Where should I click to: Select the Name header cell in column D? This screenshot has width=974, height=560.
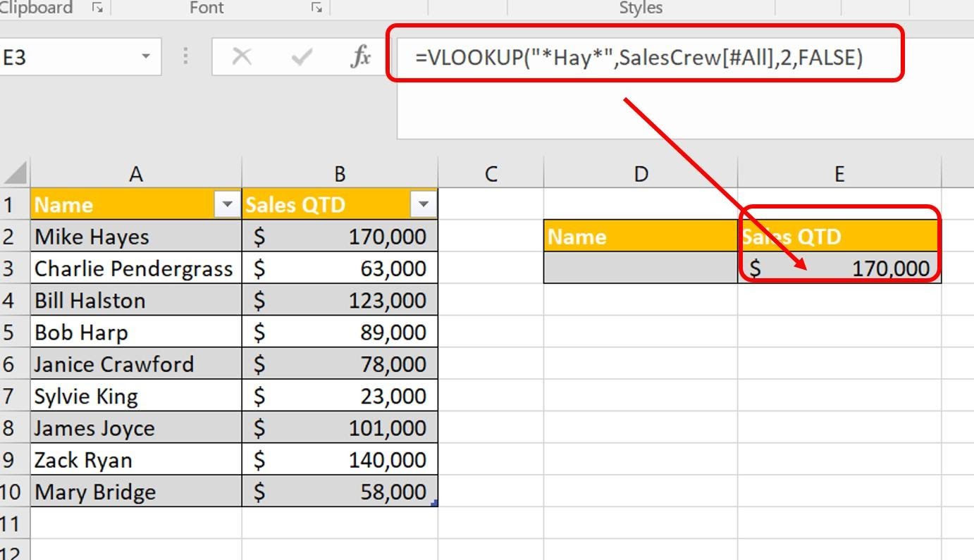[x=641, y=236]
